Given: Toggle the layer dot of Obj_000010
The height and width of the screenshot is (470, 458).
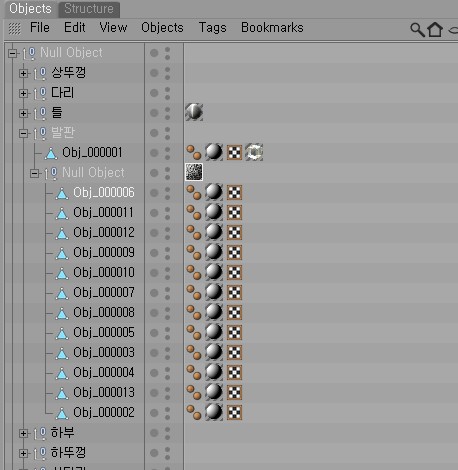Looking at the screenshot, I should [x=154, y=273].
